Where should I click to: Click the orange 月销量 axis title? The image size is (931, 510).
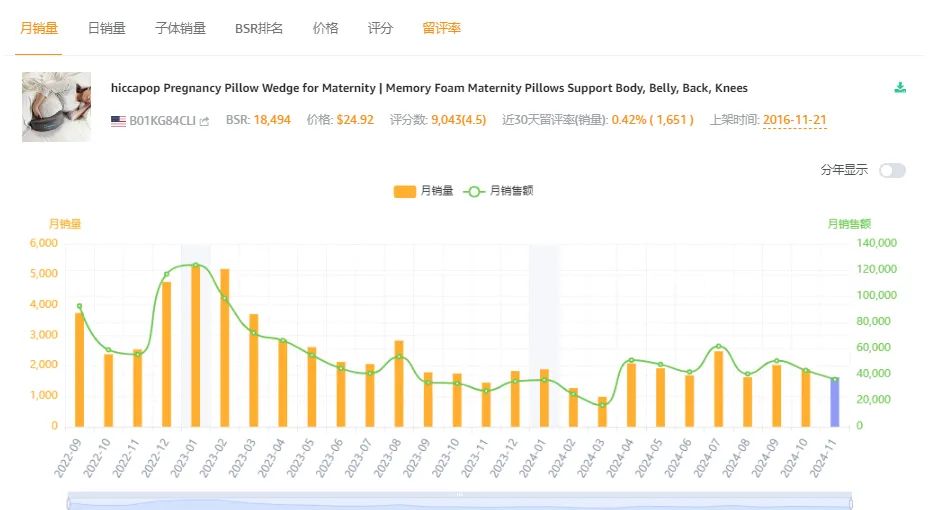pyautogui.click(x=65, y=224)
